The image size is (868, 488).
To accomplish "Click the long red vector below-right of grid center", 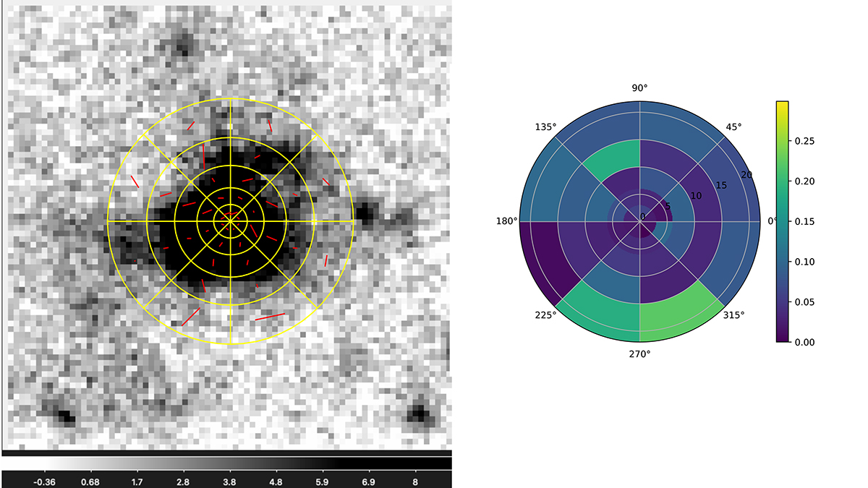I will (x=270, y=316).
